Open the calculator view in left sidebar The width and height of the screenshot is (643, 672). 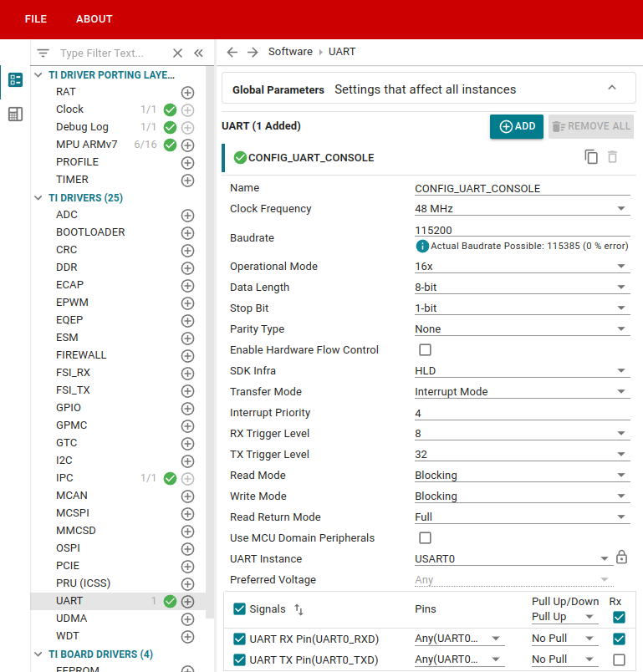(x=15, y=115)
